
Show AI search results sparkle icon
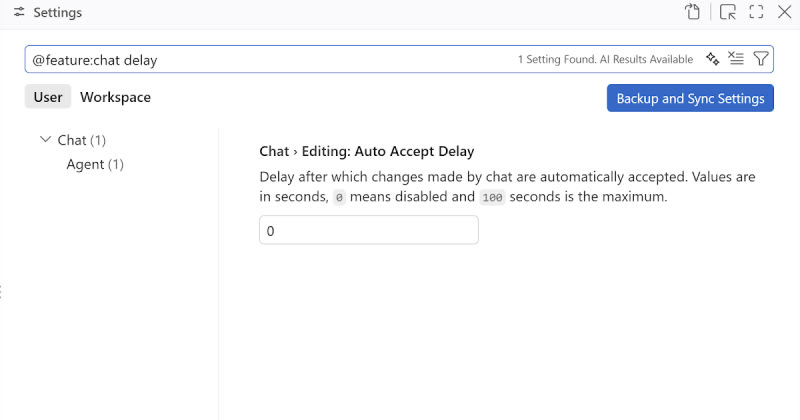[x=713, y=59]
